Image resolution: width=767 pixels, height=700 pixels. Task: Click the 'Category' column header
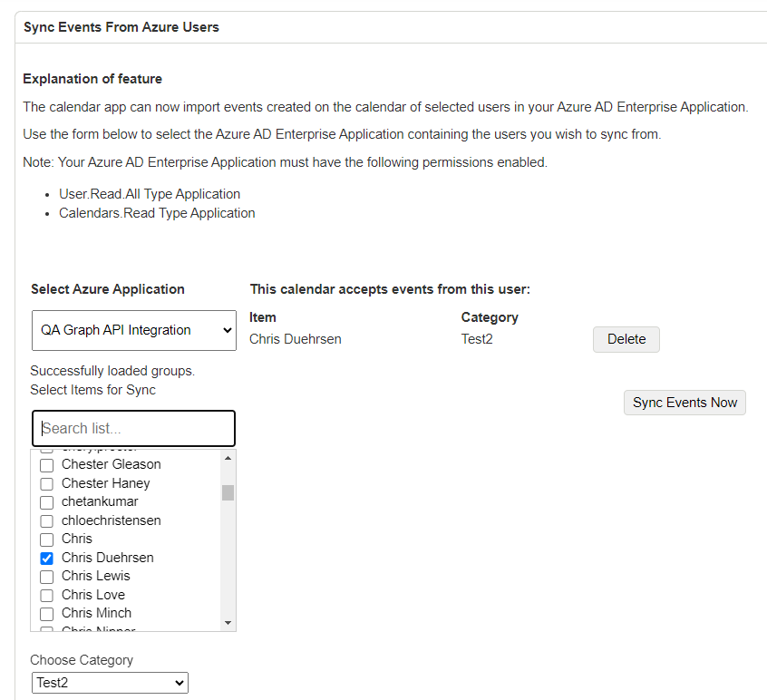[x=490, y=317]
